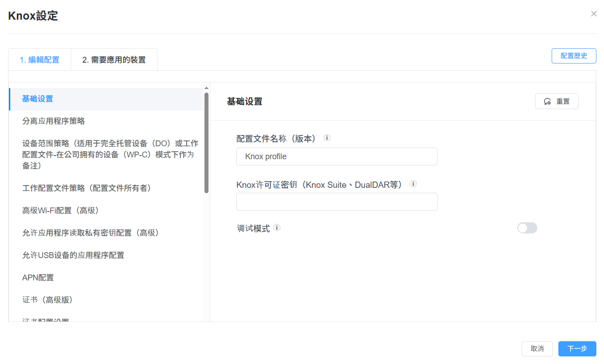The width and height of the screenshot is (604, 364).
Task: Toggle the 调试模式 switch
Action: click(527, 228)
